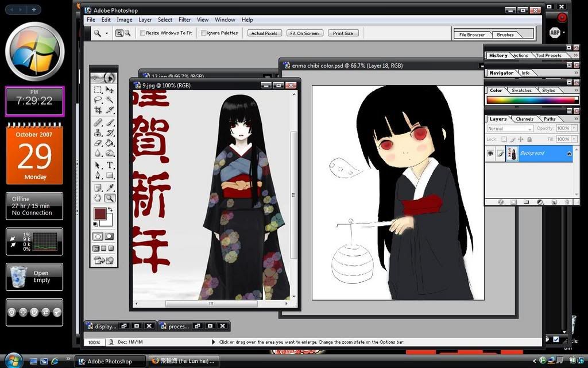Switch to the Swatches tab
The width and height of the screenshot is (588, 368).
[521, 90]
